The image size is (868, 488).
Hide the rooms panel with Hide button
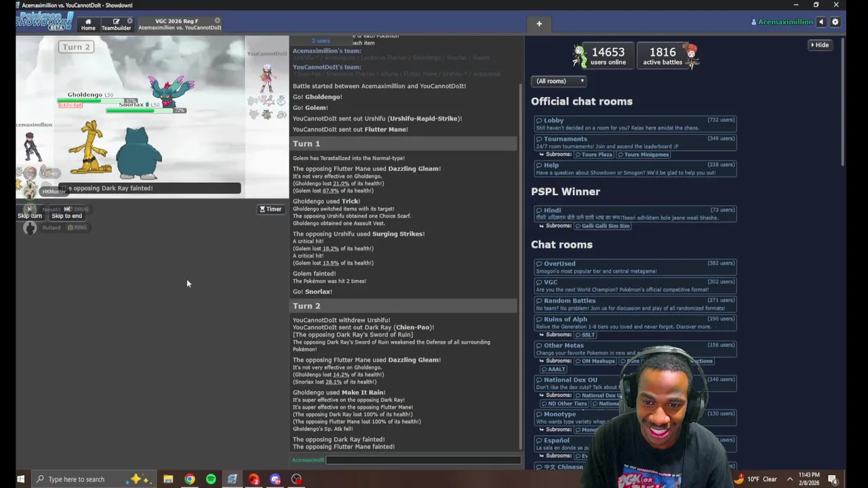click(819, 45)
